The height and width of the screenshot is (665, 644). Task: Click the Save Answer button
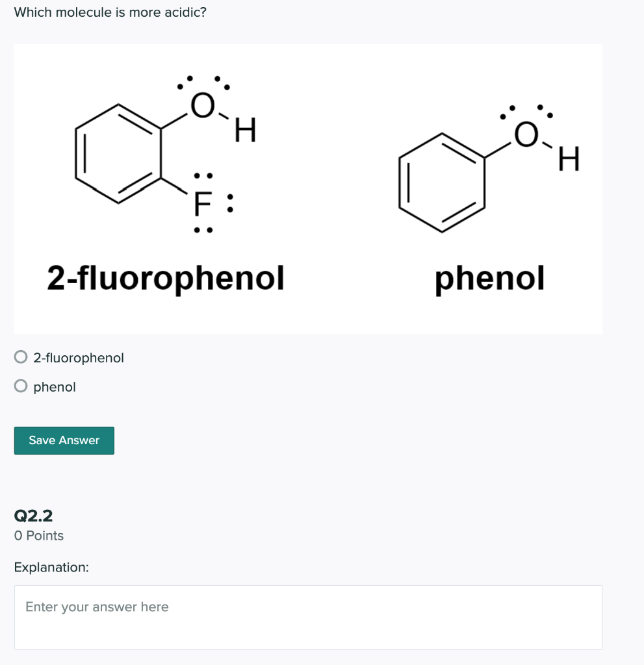coord(63,440)
